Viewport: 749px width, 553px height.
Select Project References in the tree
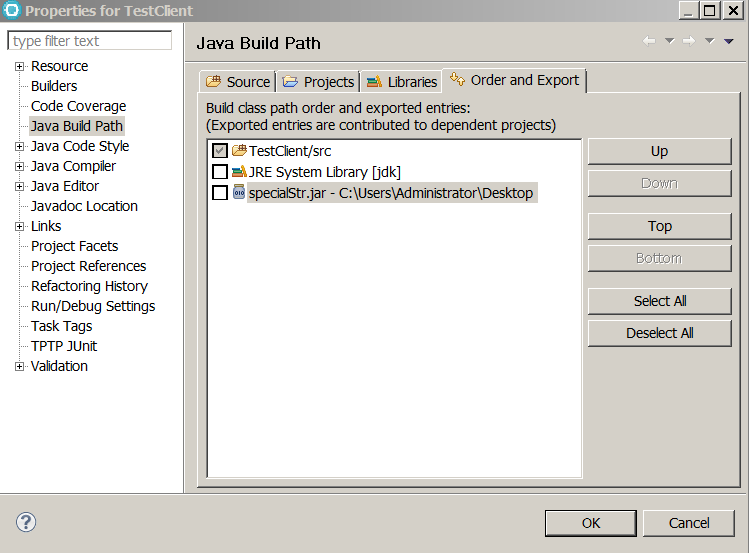[88, 266]
